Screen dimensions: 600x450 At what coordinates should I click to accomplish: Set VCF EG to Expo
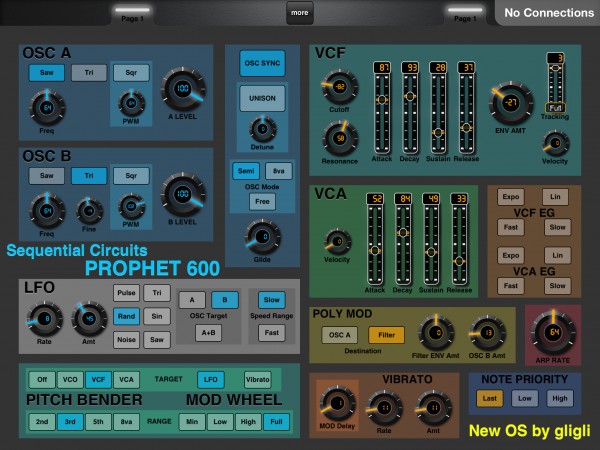pos(511,197)
